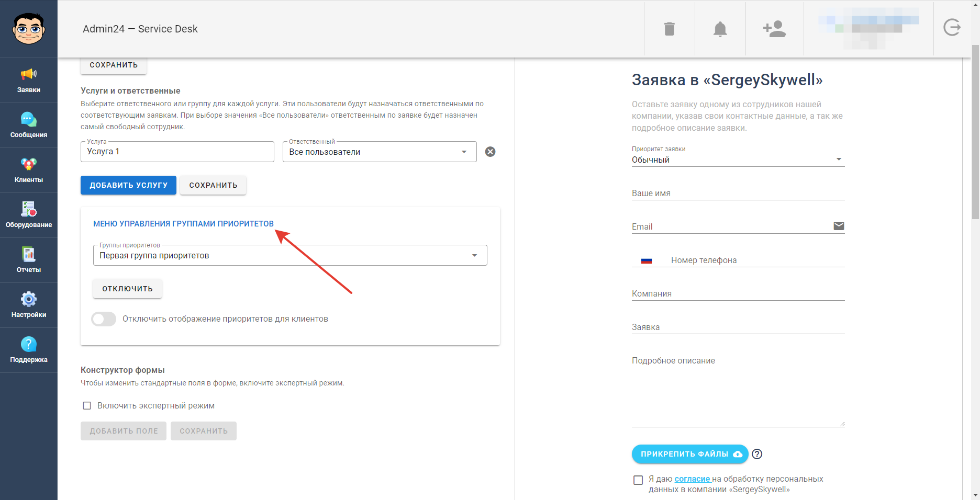Save services with Сохранить next to Добавить услугу

[x=213, y=185]
